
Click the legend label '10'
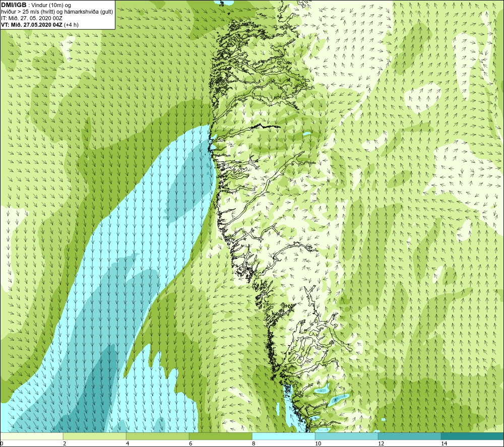[x=318, y=443]
